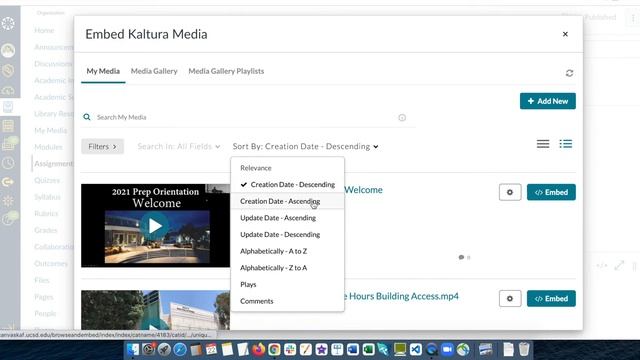The height and width of the screenshot is (360, 640).
Task: Open Firefox from the dock
Action: pyautogui.click(x=259, y=349)
